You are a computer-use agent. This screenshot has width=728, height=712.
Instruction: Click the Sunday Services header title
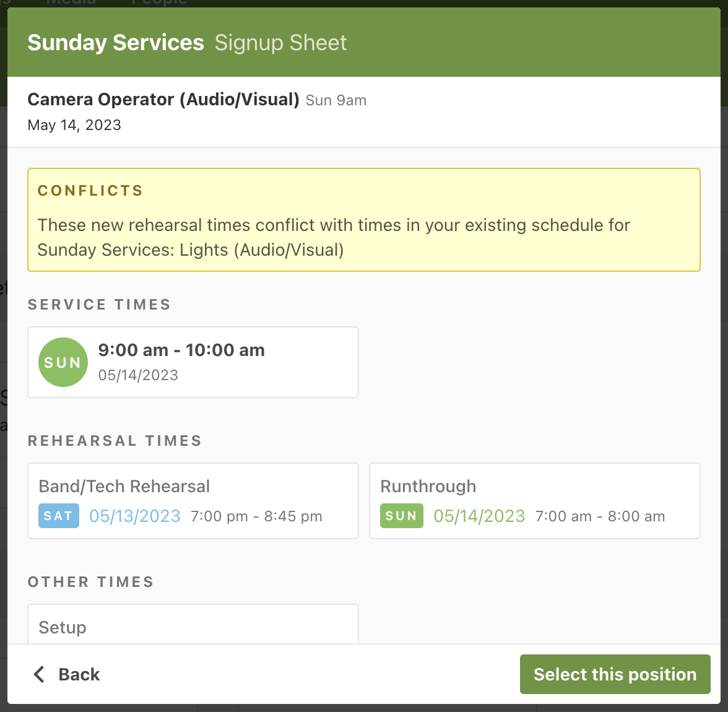116,43
